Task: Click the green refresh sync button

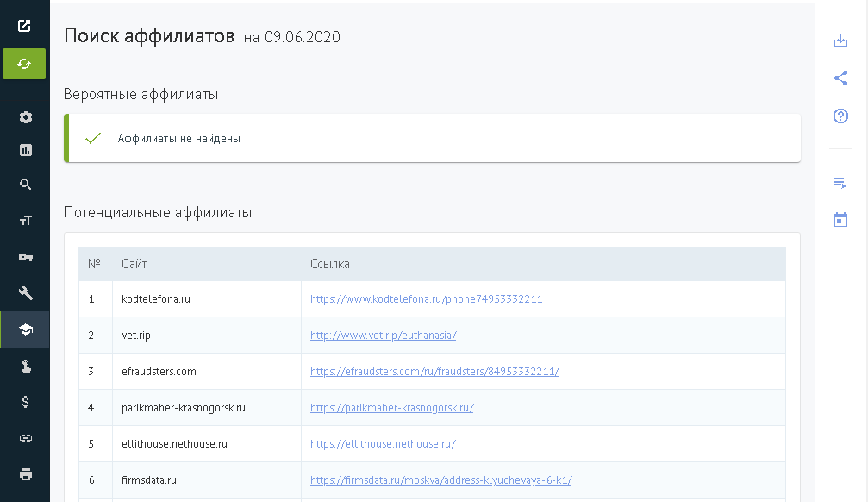Action: [x=24, y=64]
